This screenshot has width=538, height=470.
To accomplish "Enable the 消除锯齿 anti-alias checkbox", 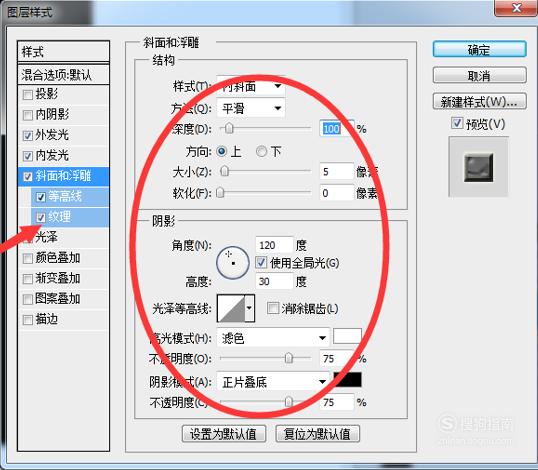I will 273,308.
